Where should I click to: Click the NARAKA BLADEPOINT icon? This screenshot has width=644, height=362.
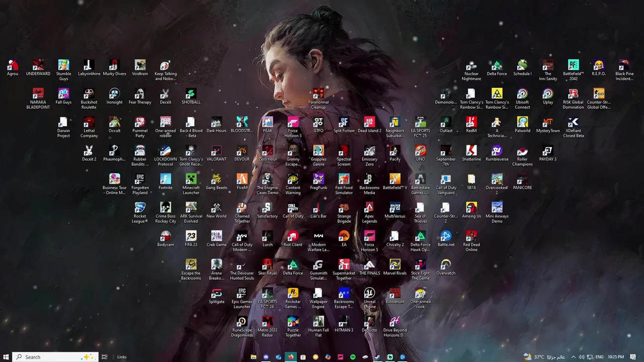click(x=38, y=99)
